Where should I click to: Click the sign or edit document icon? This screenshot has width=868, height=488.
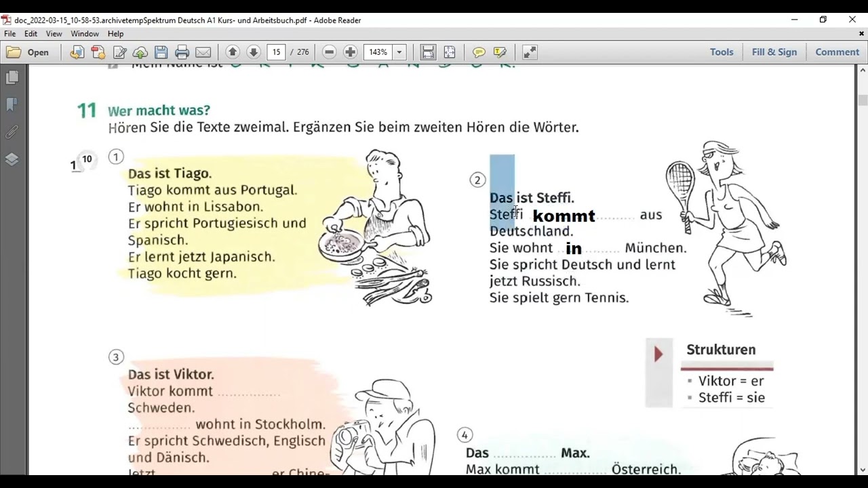[x=120, y=52]
